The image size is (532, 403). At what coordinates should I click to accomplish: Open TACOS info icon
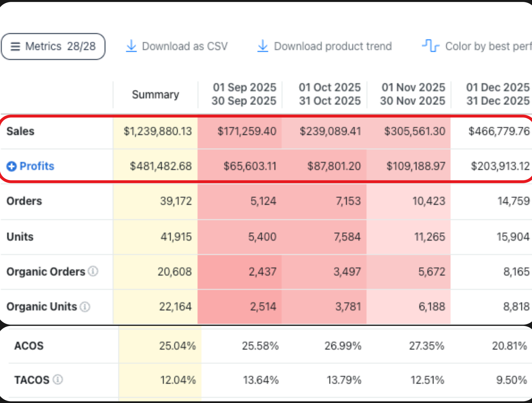click(58, 380)
